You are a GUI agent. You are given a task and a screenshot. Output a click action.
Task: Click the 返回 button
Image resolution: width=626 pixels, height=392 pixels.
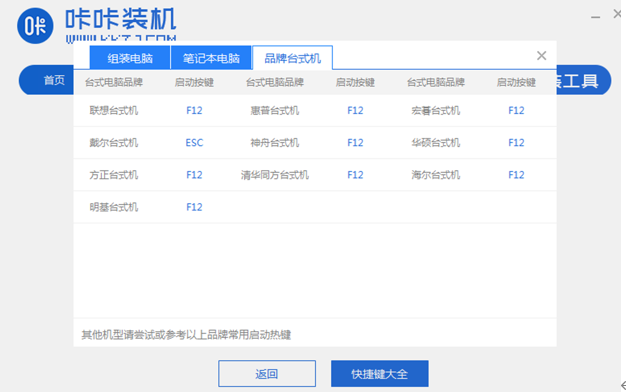point(267,374)
